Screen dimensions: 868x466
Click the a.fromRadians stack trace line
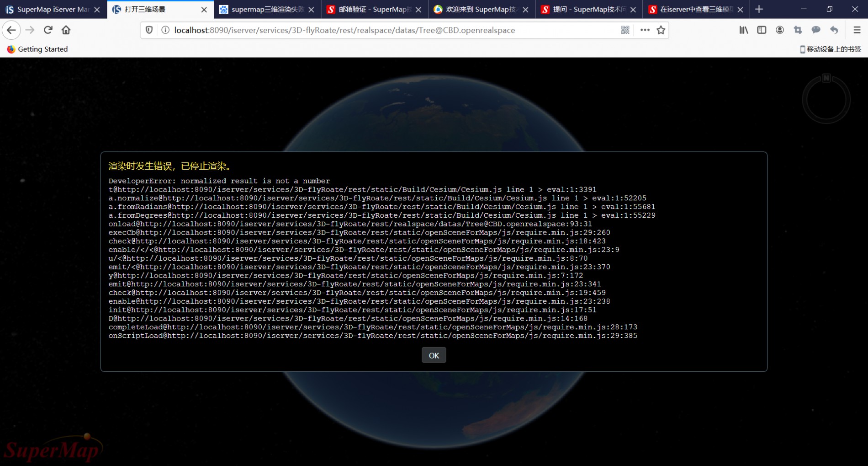[382, 207]
